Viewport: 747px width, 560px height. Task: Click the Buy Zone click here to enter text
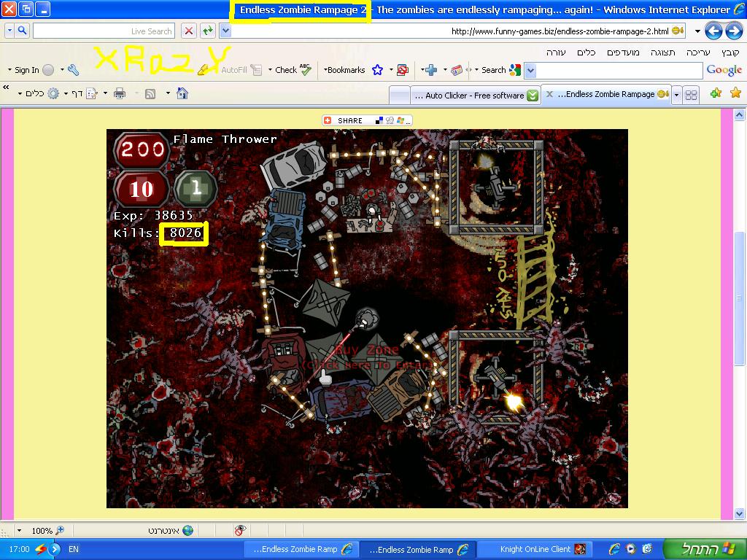[x=367, y=357]
